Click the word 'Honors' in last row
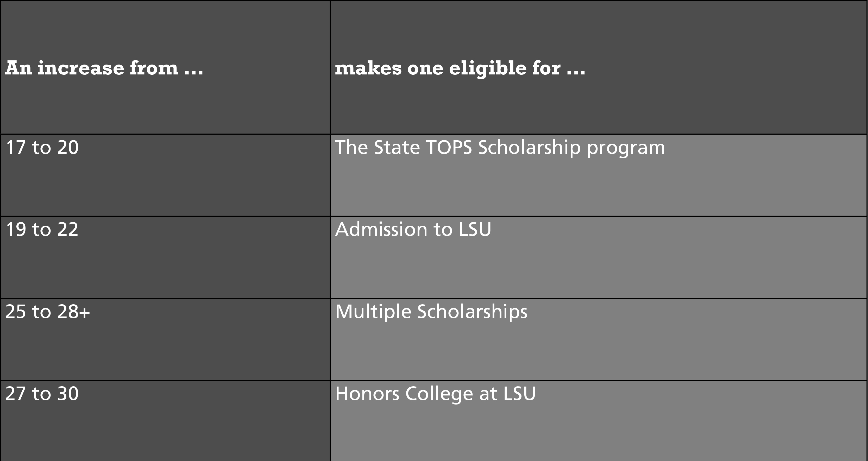 click(x=367, y=394)
